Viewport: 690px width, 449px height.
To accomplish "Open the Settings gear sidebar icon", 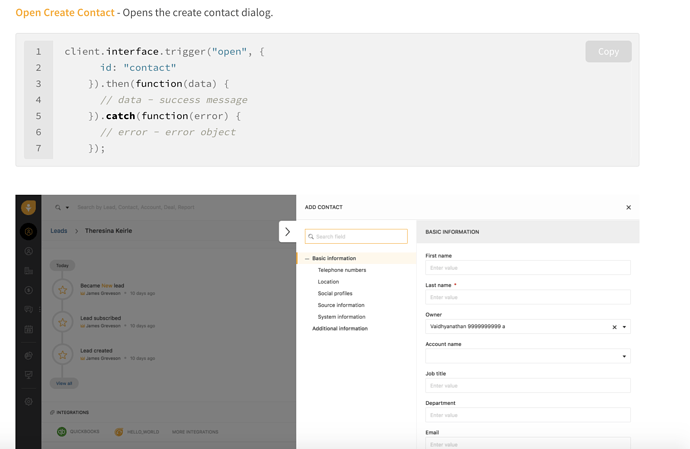I will (x=29, y=401).
